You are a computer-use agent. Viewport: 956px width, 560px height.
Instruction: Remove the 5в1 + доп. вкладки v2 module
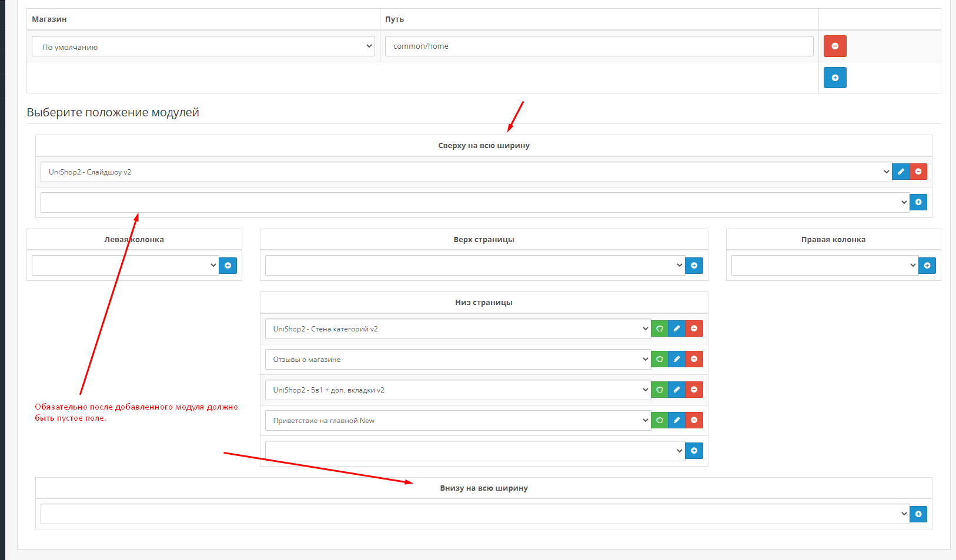(694, 390)
